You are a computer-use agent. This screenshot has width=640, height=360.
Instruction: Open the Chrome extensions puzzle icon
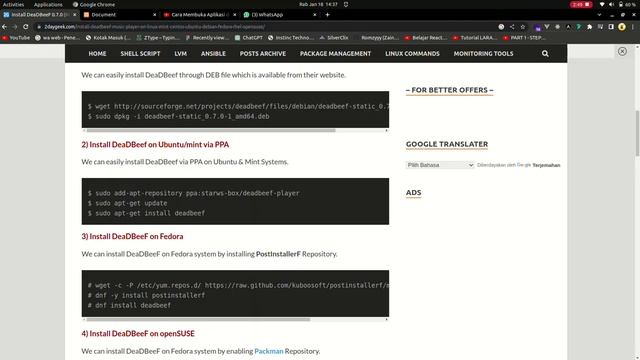click(x=589, y=27)
